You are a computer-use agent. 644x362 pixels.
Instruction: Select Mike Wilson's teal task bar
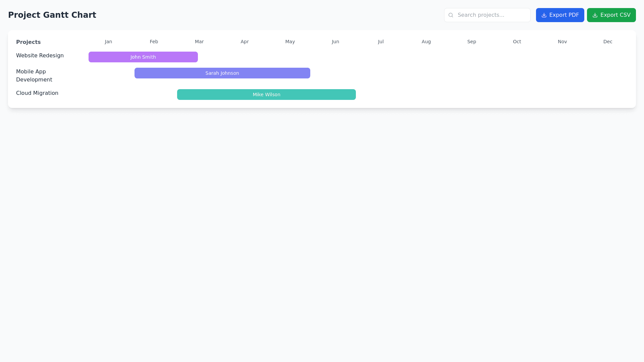(x=266, y=95)
